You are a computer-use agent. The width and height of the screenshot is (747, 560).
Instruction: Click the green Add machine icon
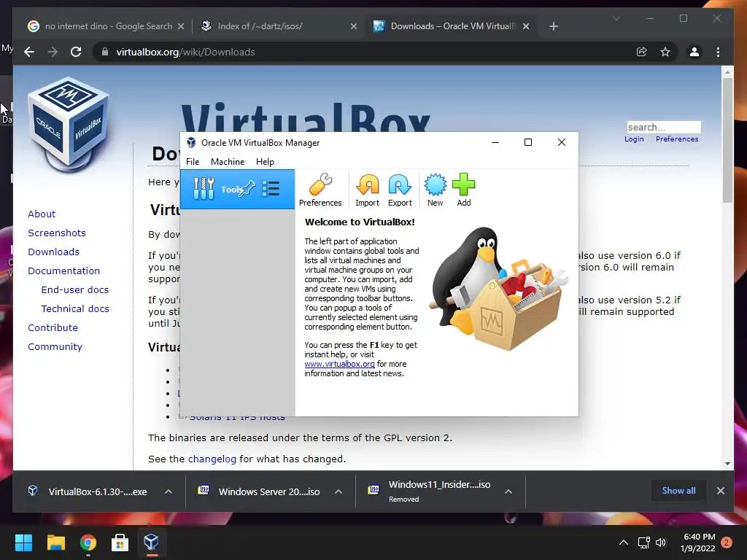click(x=463, y=190)
